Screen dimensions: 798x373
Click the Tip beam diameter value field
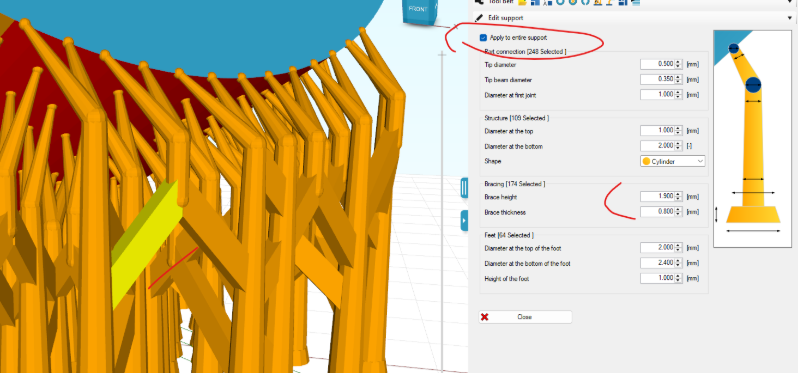pos(657,79)
